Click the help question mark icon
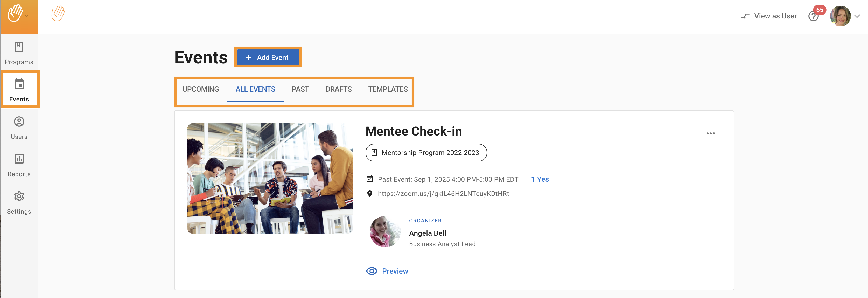Image resolution: width=868 pixels, height=298 pixels. tap(813, 17)
